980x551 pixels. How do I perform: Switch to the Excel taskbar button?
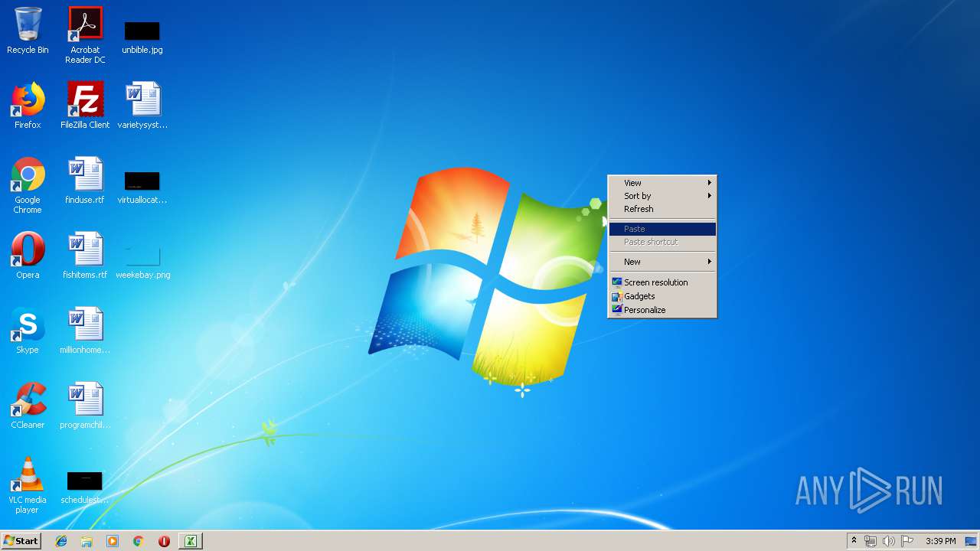[190, 541]
